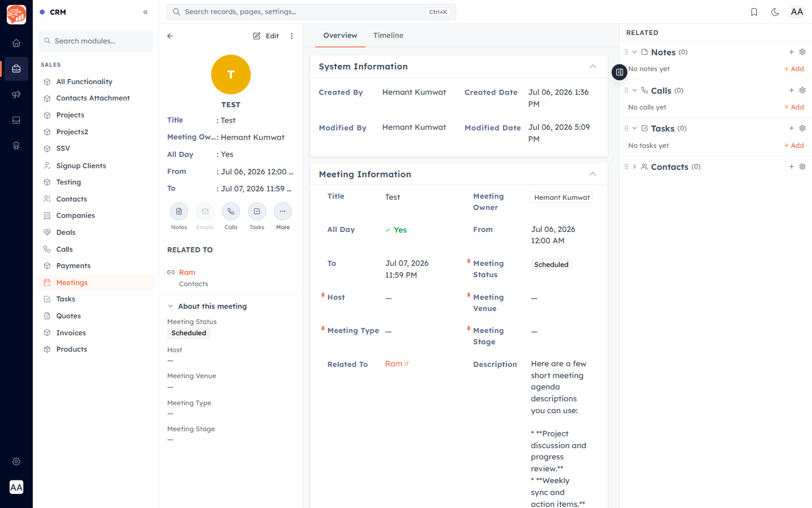812x508 pixels.
Task: Open the Tasks quick action icon
Action: tap(257, 212)
